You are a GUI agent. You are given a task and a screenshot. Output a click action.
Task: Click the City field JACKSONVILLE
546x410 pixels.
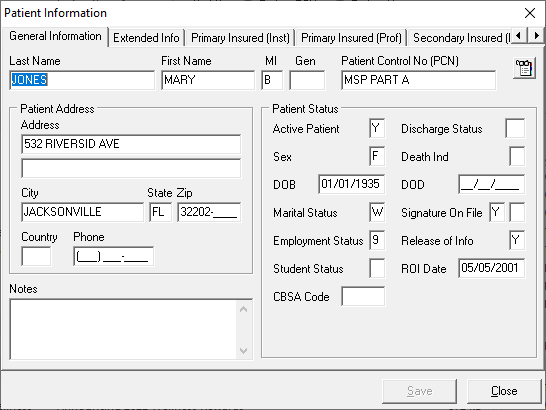pyautogui.click(x=82, y=212)
